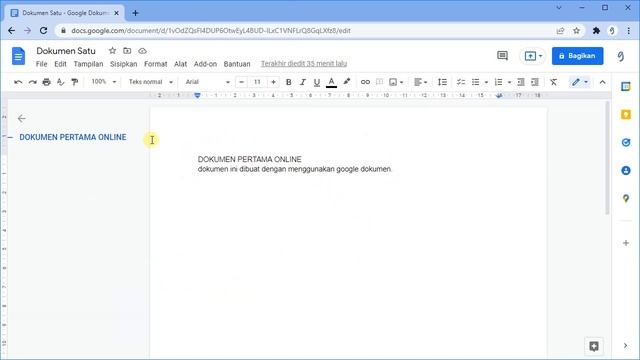Go to Google Docs home icon
640x360 pixels.
pos(18,56)
